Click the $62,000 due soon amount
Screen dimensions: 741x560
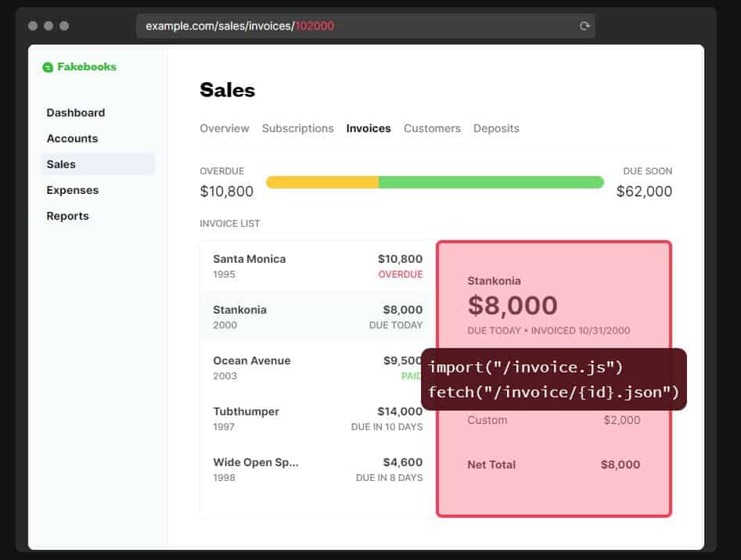tap(644, 192)
